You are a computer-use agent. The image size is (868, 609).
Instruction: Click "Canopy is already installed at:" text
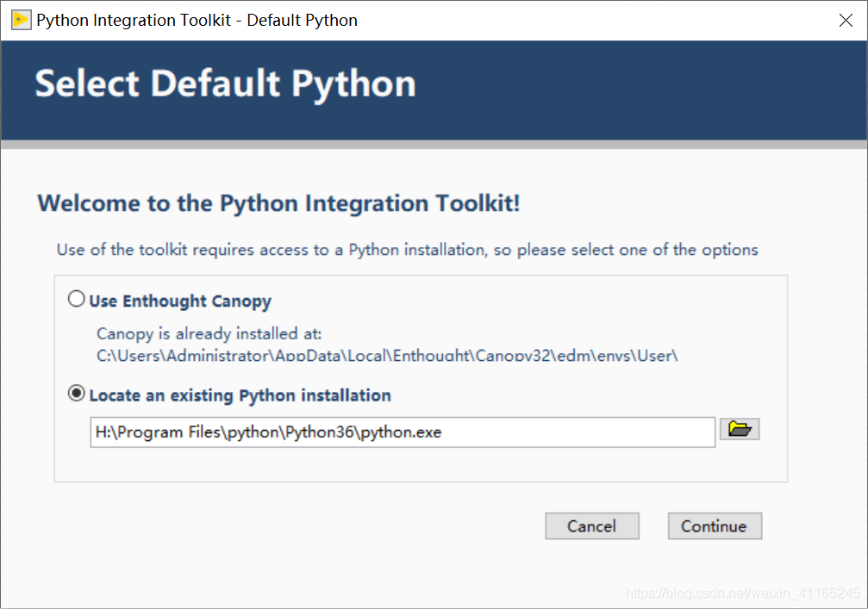[x=209, y=333]
